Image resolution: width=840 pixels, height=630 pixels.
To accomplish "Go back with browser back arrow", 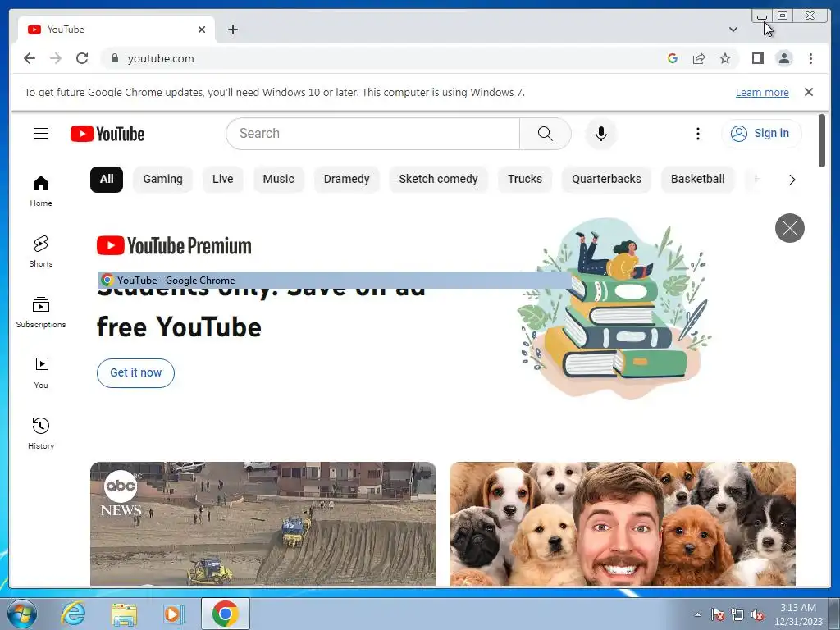I will point(30,58).
